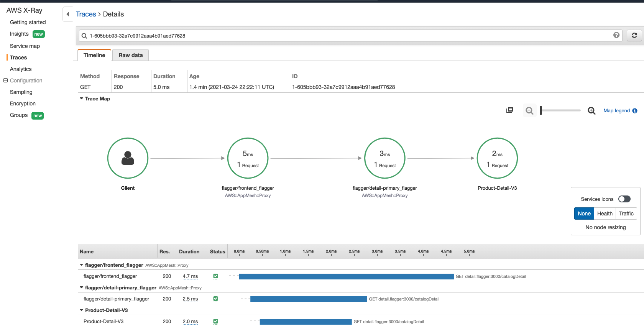Screen dimensions: 644x335
Task: Open trace map in new window icon
Action: [x=510, y=110]
